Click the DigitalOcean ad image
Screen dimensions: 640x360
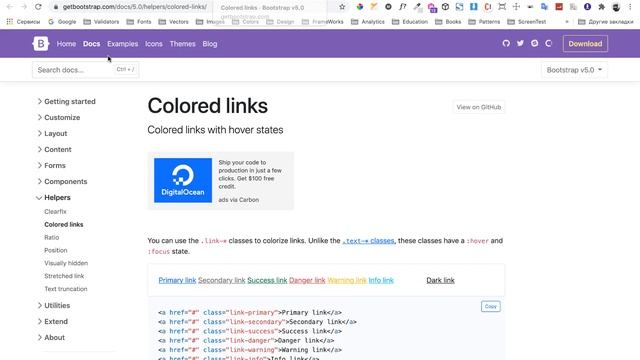tap(183, 180)
